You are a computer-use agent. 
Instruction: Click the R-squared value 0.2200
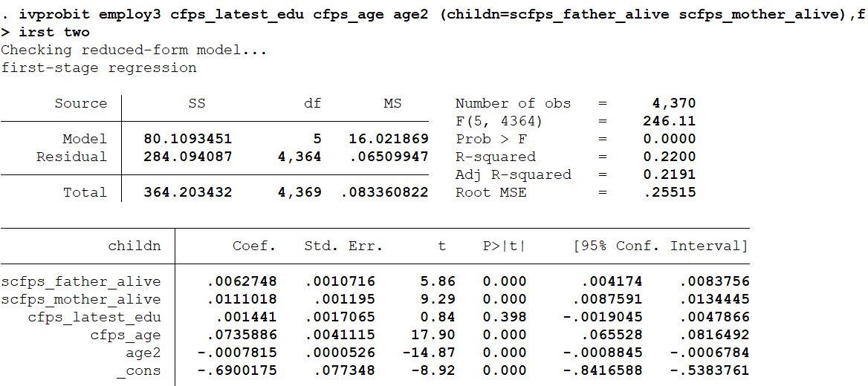670,157
